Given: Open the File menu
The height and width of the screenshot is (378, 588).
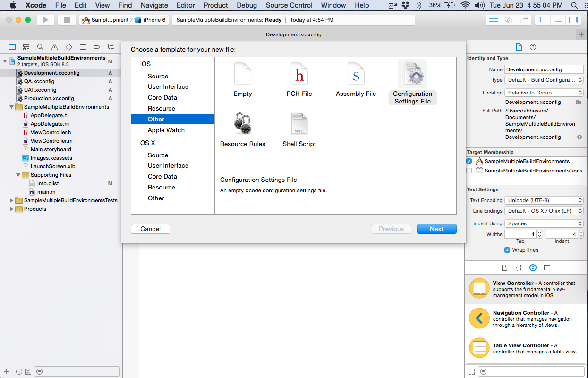Looking at the screenshot, I should point(60,5).
